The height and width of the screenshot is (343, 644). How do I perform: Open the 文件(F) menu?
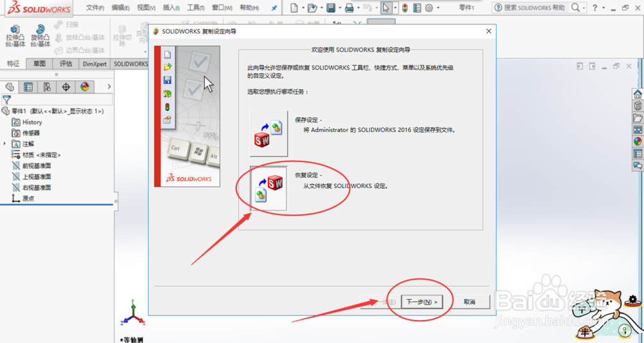coord(95,8)
